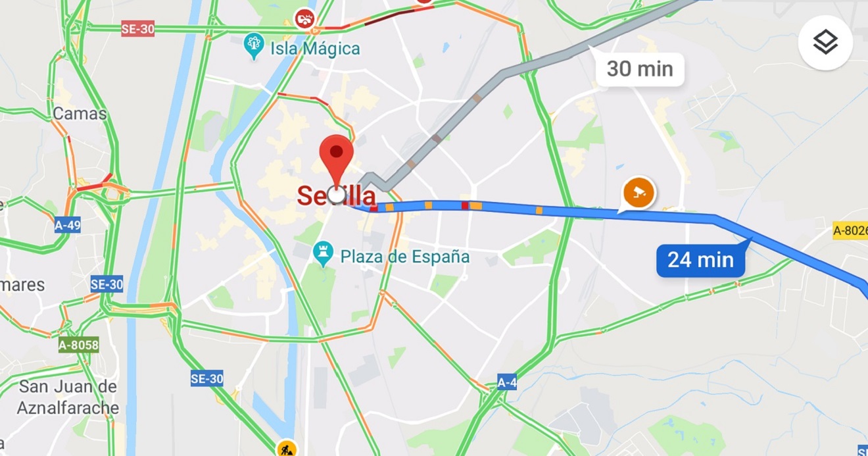
Task: Tap the Isla Mágica attraction icon
Action: click(x=254, y=47)
